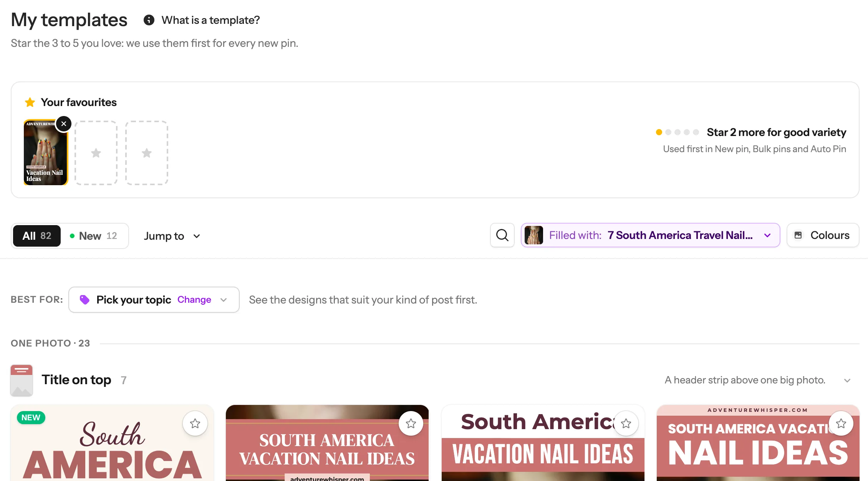
Task: Click the Title on top heading
Action: click(76, 380)
